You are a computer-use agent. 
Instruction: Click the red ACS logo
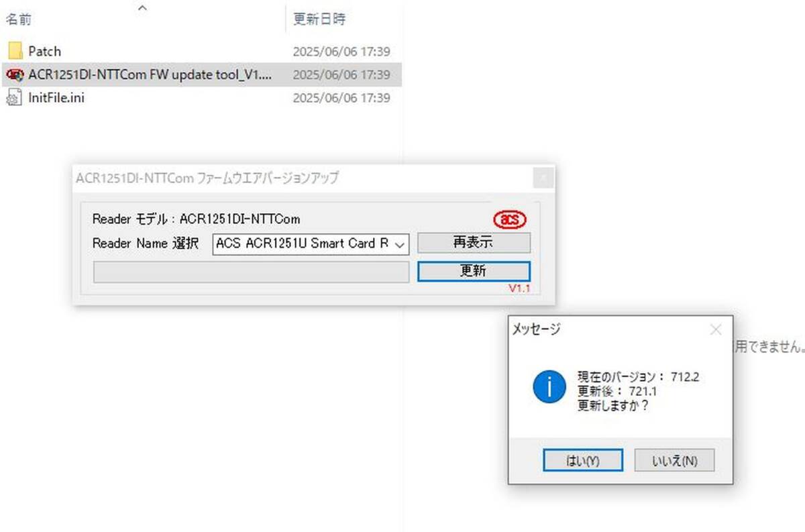[x=510, y=219]
